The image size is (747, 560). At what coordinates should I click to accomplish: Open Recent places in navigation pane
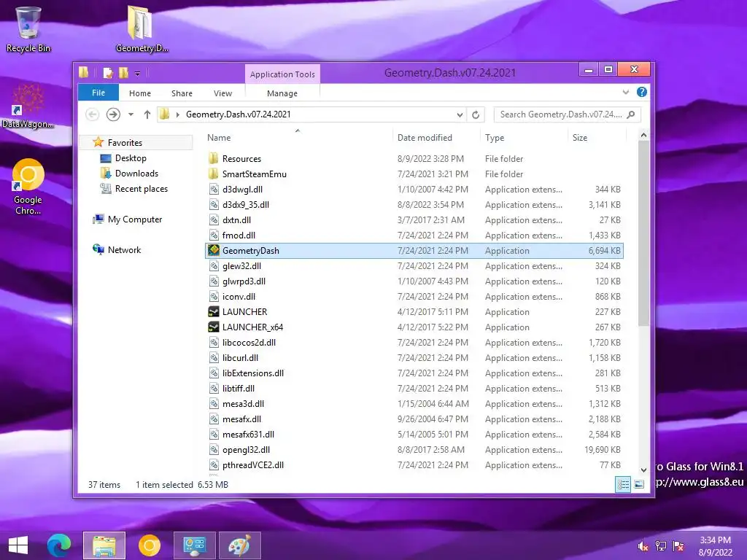coord(141,189)
